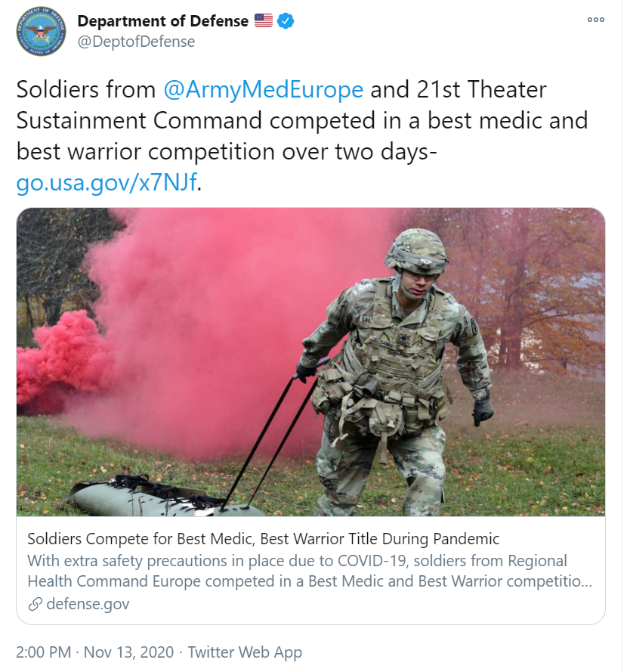Click the chain link icon beside defense.gov
This screenshot has height=672, width=627.
(35, 604)
